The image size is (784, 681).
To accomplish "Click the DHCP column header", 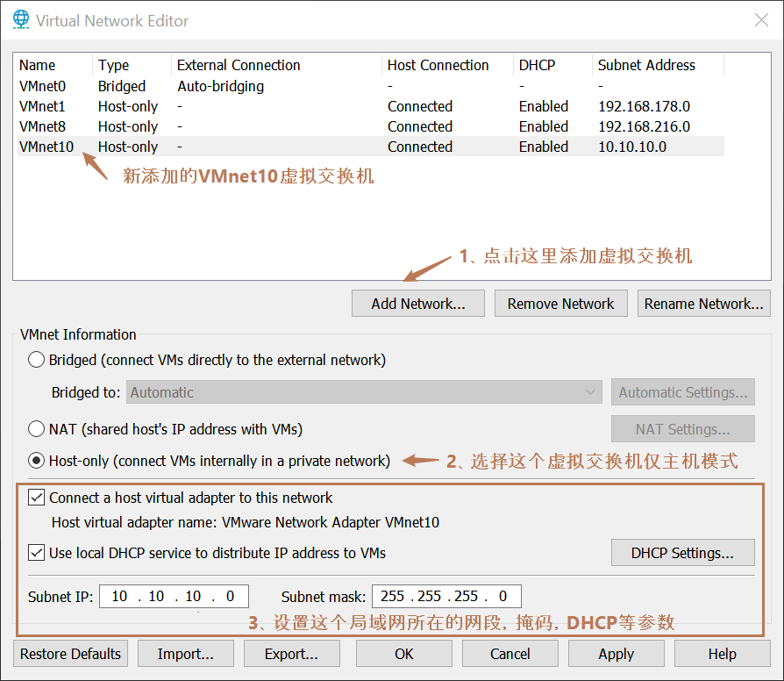I will tap(553, 65).
